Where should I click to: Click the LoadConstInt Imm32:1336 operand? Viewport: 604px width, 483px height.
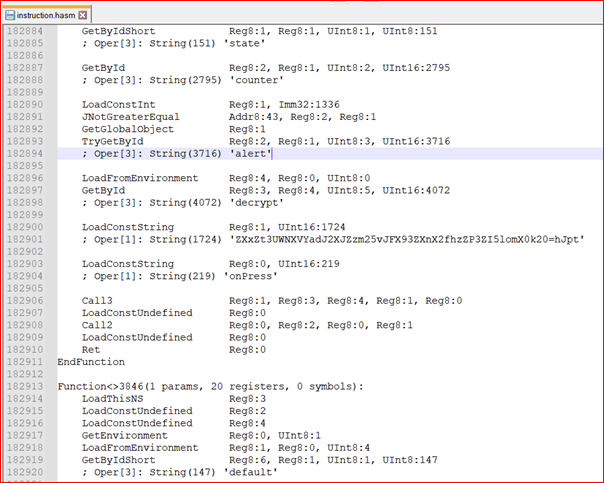pyautogui.click(x=309, y=105)
